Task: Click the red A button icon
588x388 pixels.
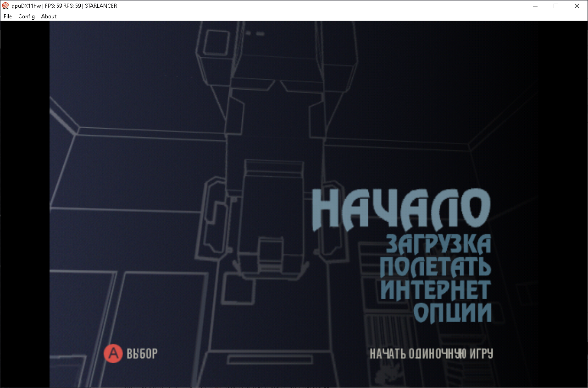Action: 113,354
